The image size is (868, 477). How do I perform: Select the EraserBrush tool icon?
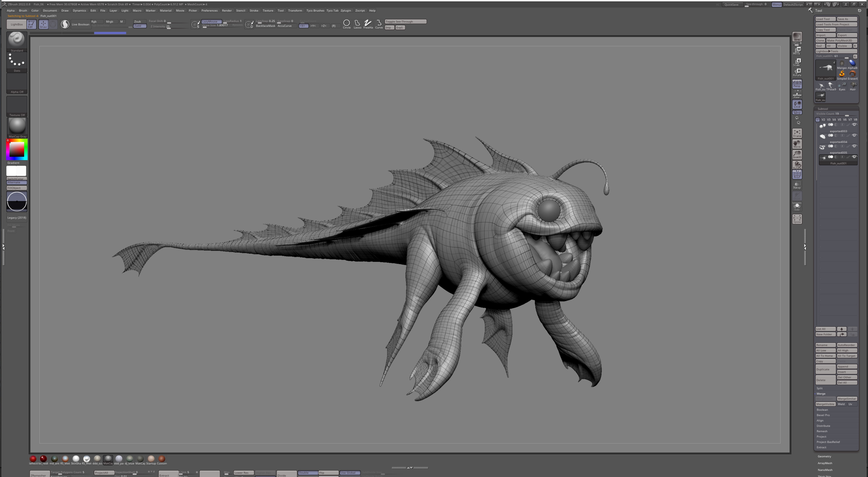click(853, 75)
